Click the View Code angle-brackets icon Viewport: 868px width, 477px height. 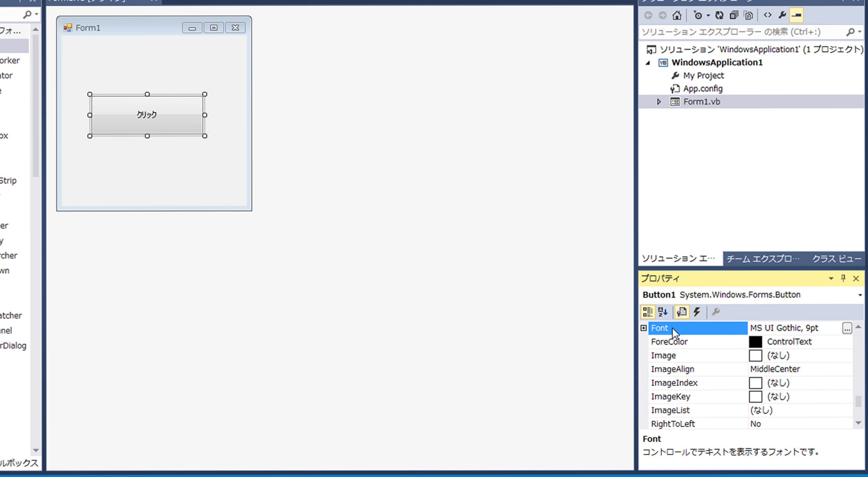point(767,15)
